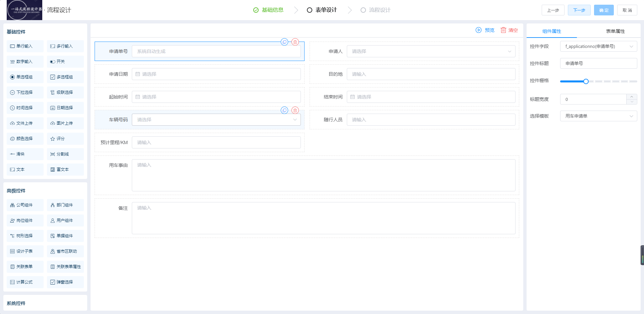Image resolution: width=644 pixels, height=314 pixels.
Task: Adjust the 控件栅格 slider handle
Action: click(x=586, y=81)
